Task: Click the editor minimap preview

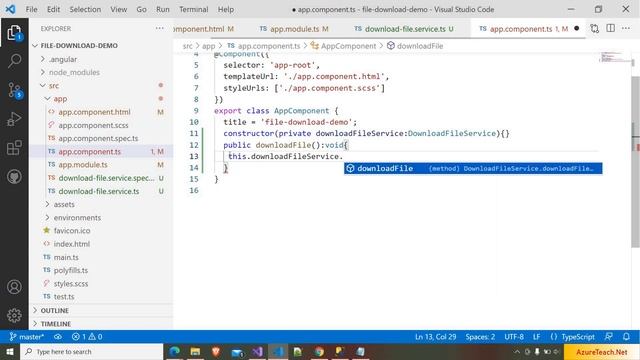Action: [614, 57]
